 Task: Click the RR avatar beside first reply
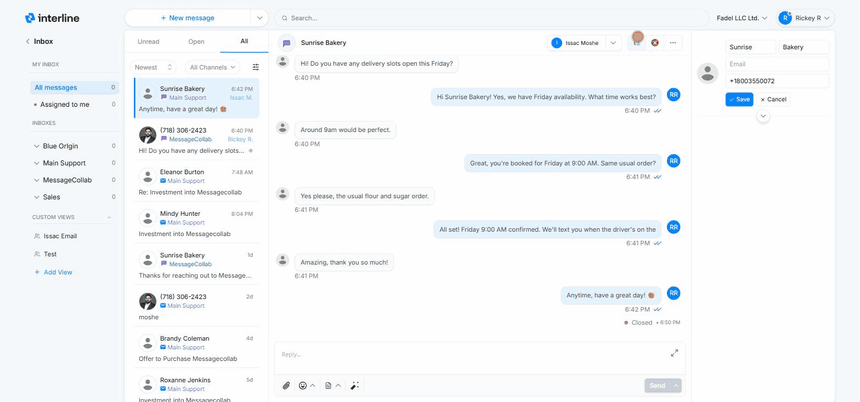coord(674,95)
